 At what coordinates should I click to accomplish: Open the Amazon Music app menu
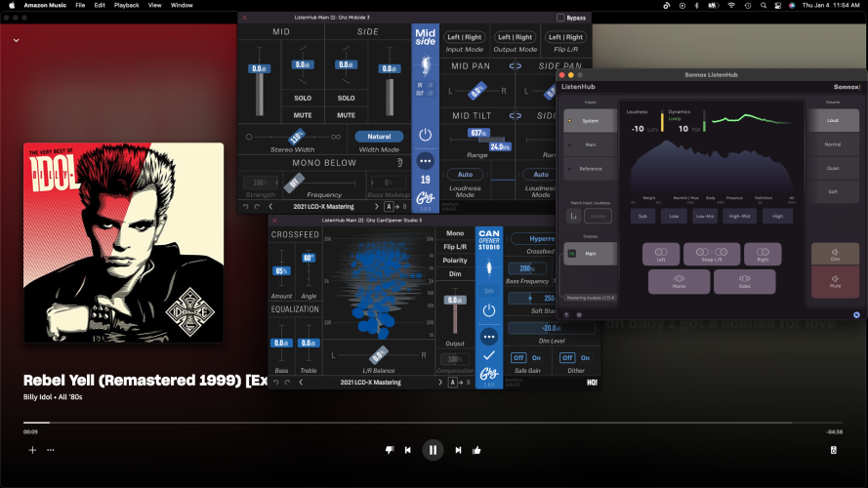coord(45,5)
